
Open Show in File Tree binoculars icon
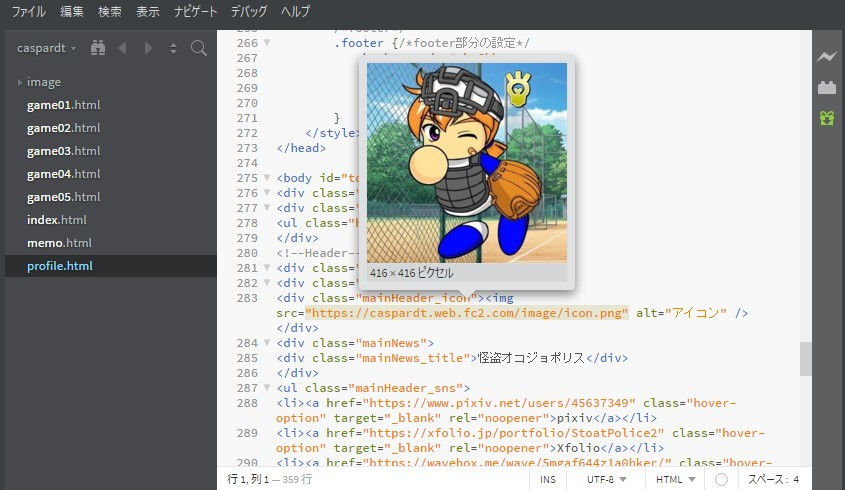(x=98, y=48)
